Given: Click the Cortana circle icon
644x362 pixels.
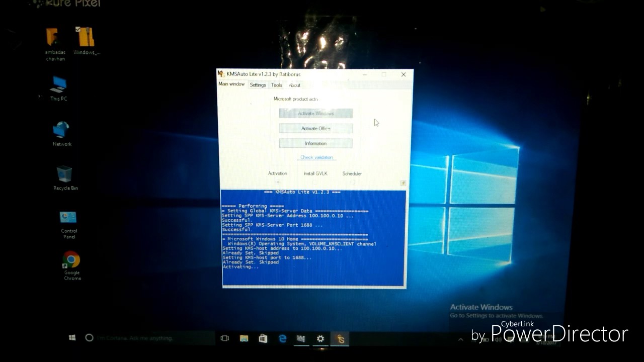Looking at the screenshot, I should click(x=89, y=338).
